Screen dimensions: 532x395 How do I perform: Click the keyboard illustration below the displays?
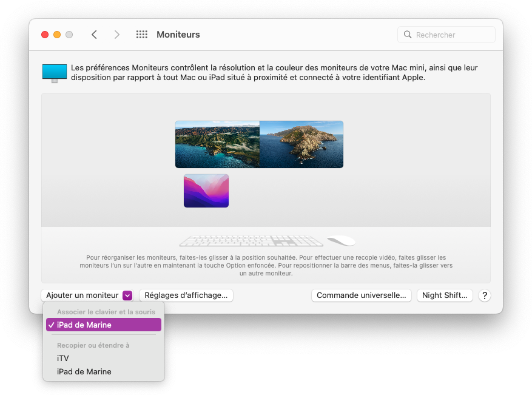coord(251,241)
